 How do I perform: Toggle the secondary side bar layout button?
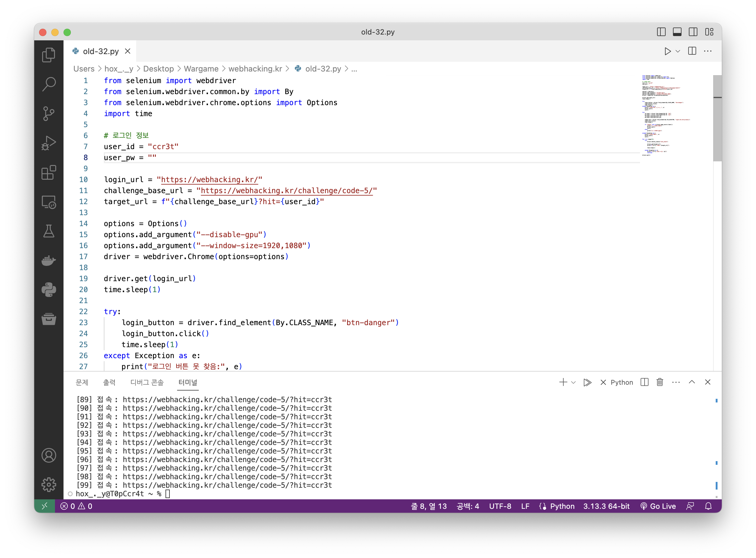[693, 32]
